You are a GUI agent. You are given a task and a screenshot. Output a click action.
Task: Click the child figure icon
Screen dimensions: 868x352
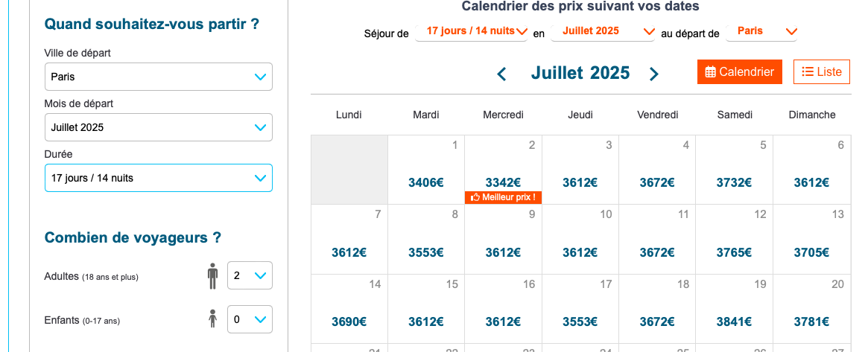pyautogui.click(x=212, y=319)
